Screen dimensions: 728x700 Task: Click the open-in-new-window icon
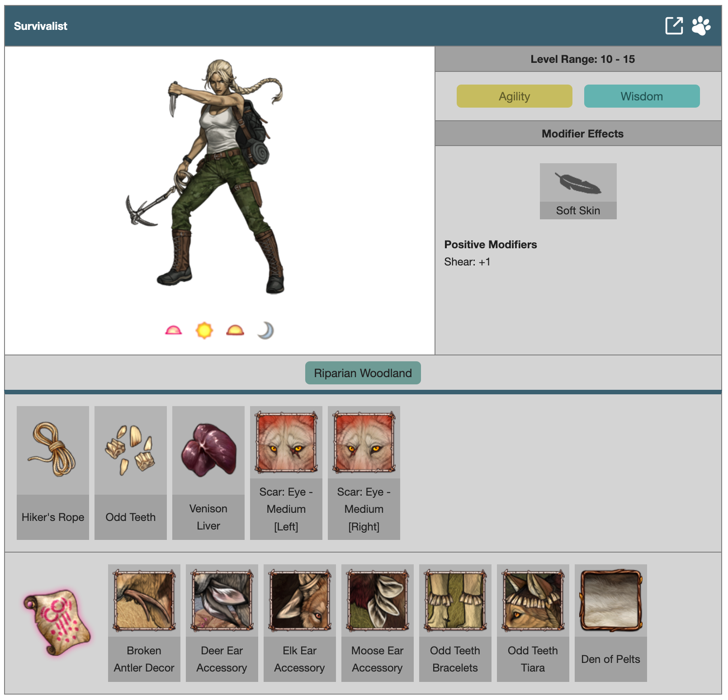tap(674, 26)
